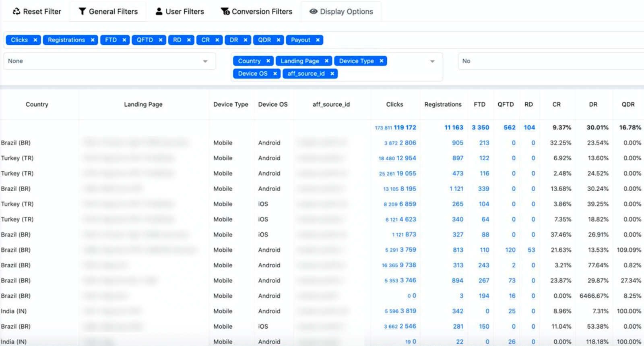Remove the DR tag

246,40
